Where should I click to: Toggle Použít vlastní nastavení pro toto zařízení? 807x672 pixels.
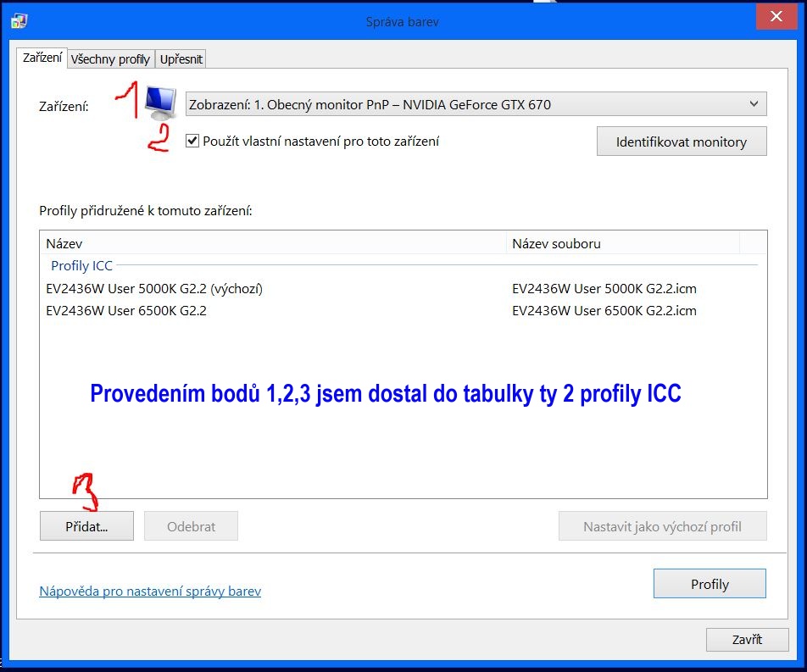coord(192,142)
